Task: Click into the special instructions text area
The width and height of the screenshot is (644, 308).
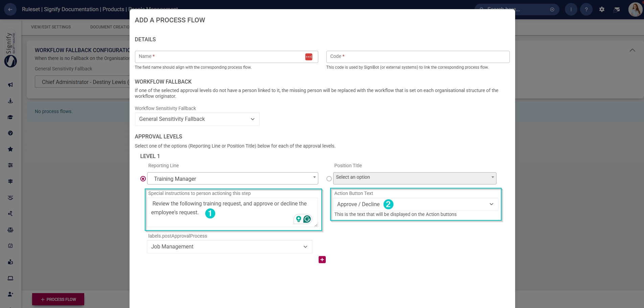Action: pyautogui.click(x=232, y=212)
